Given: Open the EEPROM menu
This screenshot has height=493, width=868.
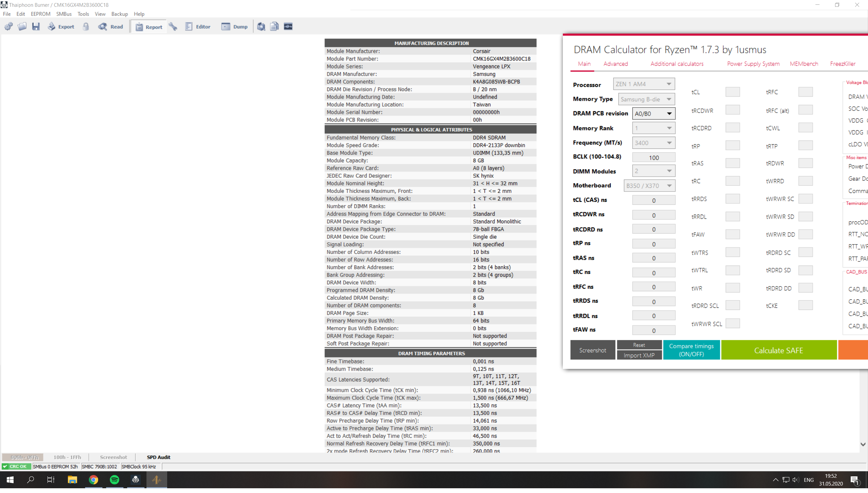Looking at the screenshot, I should (40, 14).
